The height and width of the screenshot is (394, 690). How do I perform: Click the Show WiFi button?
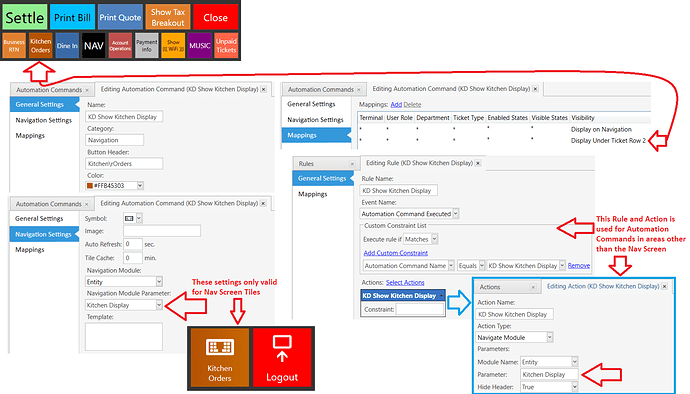click(x=173, y=45)
